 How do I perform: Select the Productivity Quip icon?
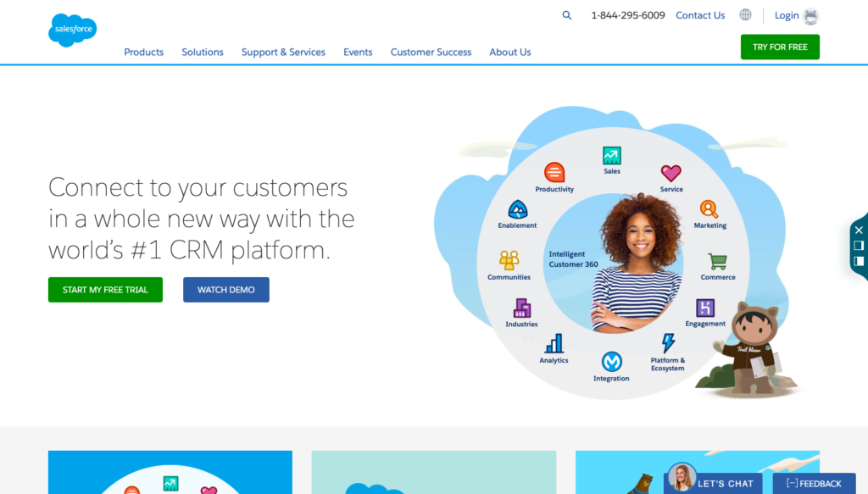[x=554, y=173]
